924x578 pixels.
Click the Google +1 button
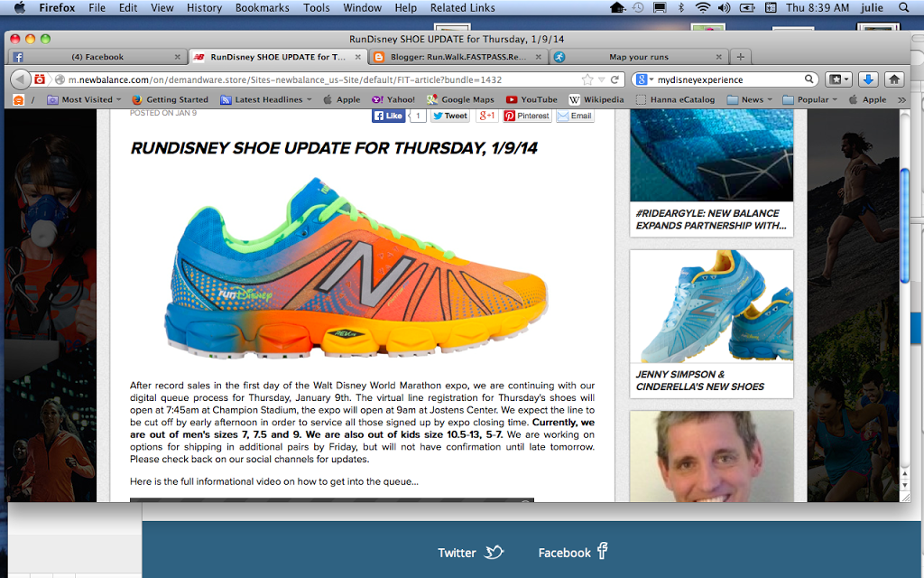486,116
